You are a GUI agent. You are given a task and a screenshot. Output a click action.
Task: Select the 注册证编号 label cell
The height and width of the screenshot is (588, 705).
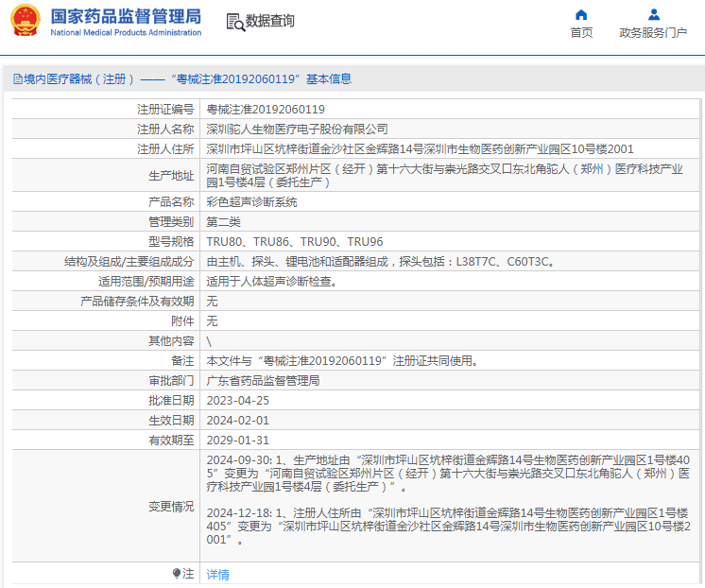(x=165, y=110)
